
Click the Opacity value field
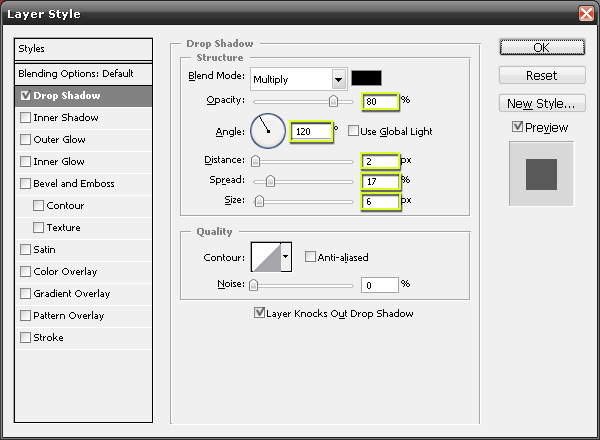tap(380, 101)
